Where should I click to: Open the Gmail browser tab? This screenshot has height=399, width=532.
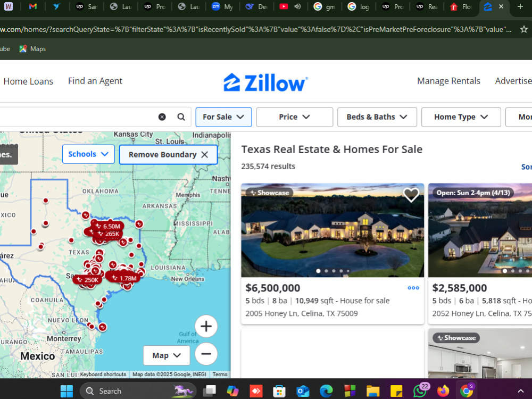tap(32, 6)
